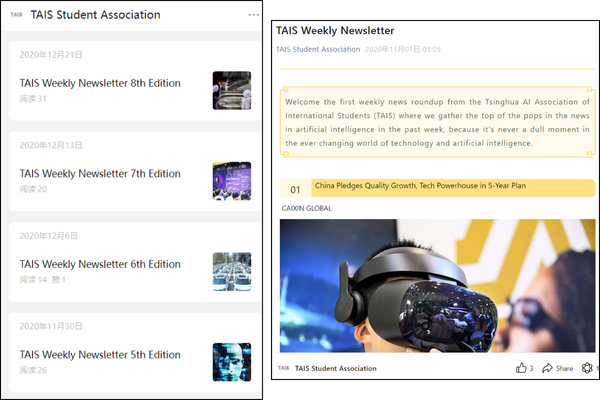600x400 pixels.
Task: Click the date 2020年12月6日
Action: point(48,236)
